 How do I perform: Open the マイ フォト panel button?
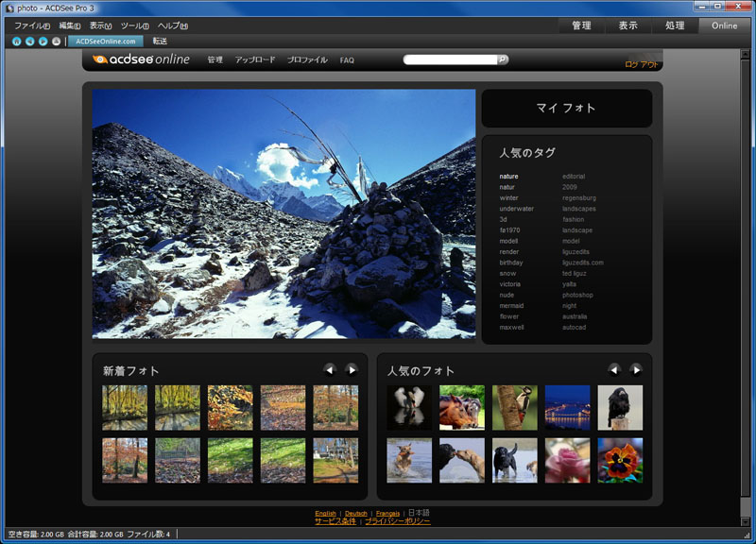point(566,108)
